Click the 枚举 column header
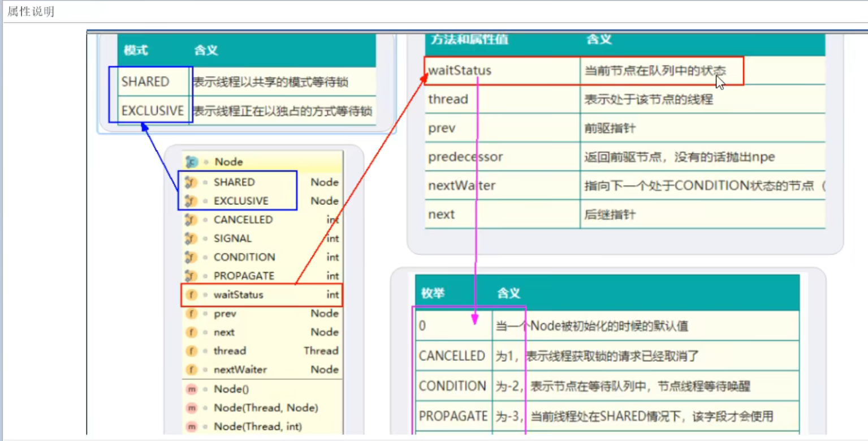This screenshot has width=868, height=441. (434, 293)
